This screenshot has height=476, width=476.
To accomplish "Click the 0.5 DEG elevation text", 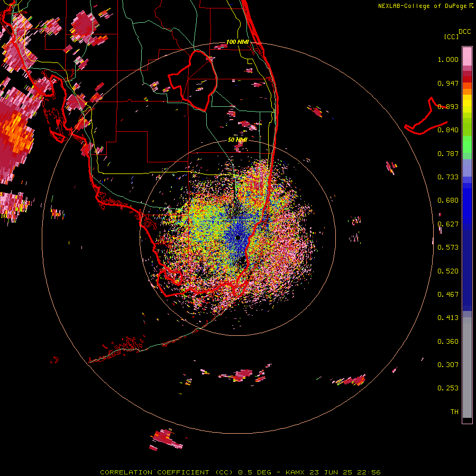I will pos(255,472).
